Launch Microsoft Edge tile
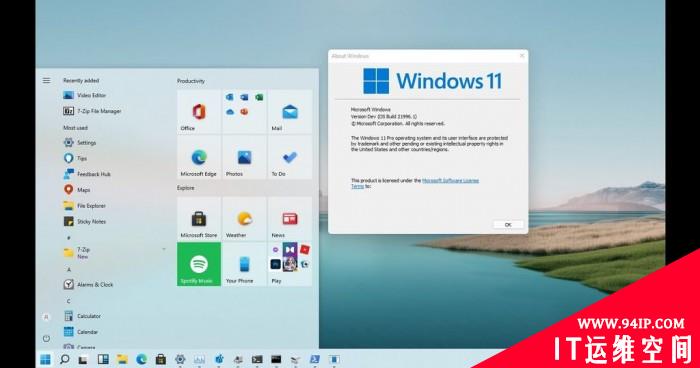Image resolution: width=700 pixels, height=368 pixels. 199,158
